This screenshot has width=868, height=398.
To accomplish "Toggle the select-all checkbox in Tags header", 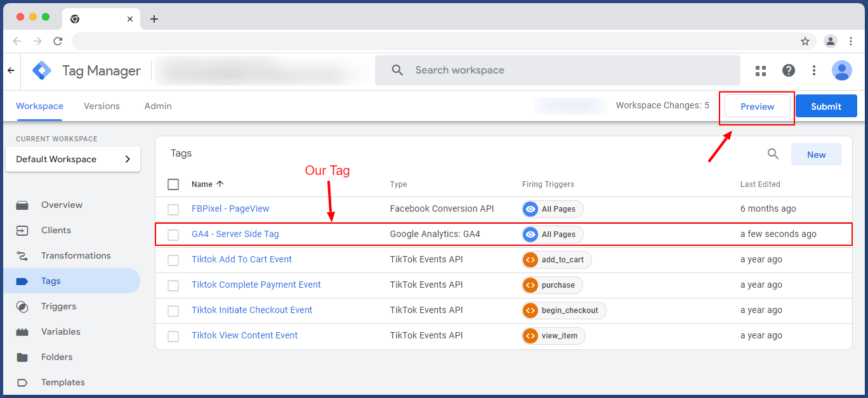I will pyautogui.click(x=173, y=184).
